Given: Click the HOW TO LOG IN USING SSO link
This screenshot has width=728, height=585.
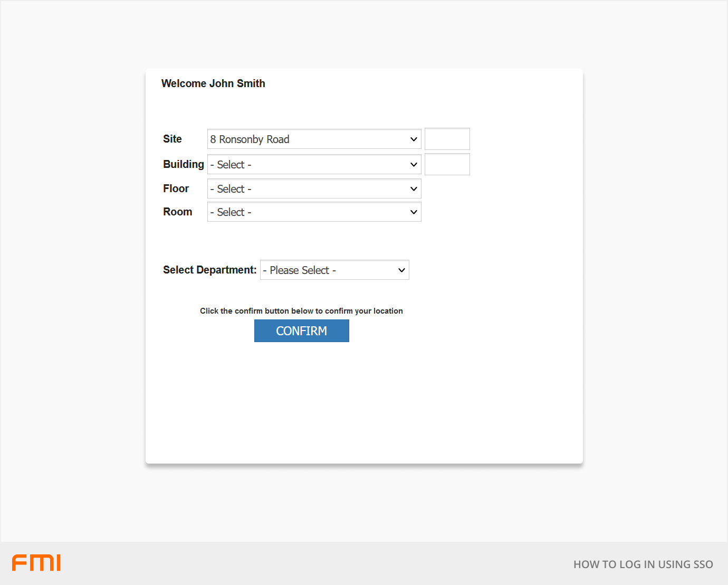Looking at the screenshot, I should point(643,564).
